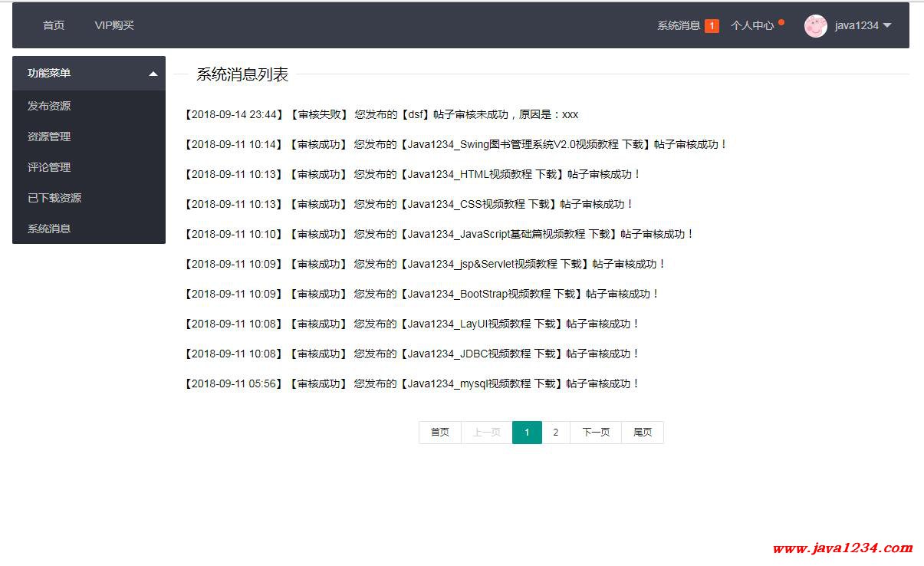The width and height of the screenshot is (924, 566).
Task: Open 个人中心 menu
Action: tap(752, 25)
